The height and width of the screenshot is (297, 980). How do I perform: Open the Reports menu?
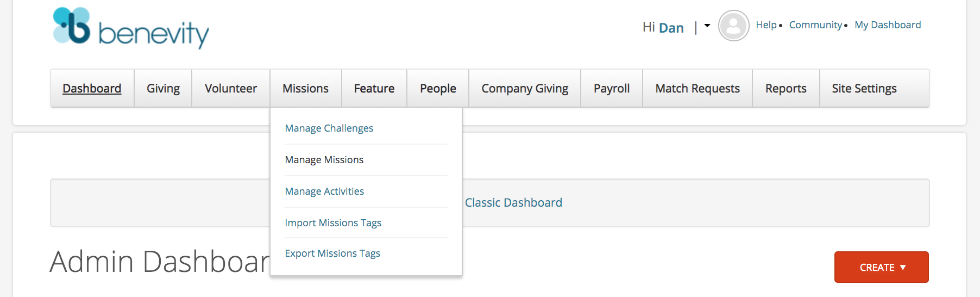tap(786, 88)
